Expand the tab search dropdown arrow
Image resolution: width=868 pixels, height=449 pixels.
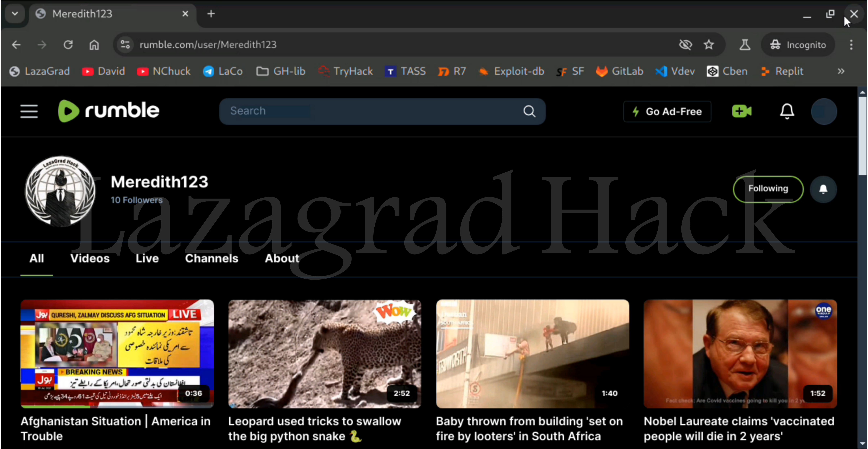[x=14, y=14]
